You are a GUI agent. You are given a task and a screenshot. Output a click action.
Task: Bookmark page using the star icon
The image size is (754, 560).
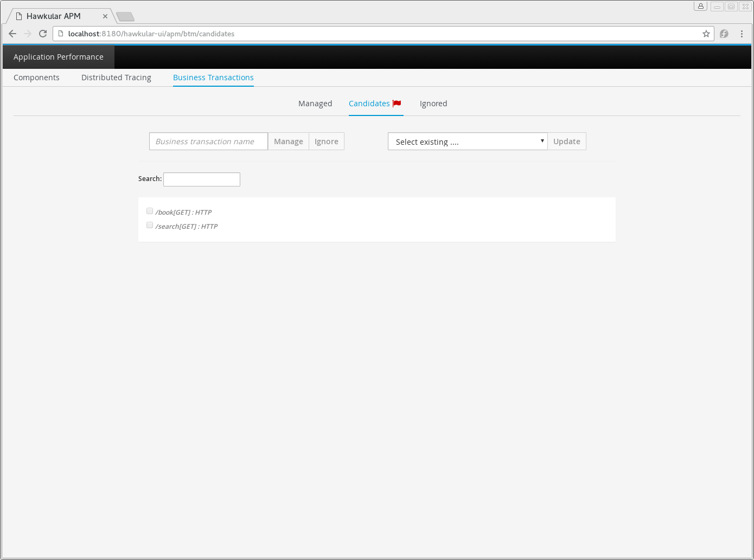[706, 34]
